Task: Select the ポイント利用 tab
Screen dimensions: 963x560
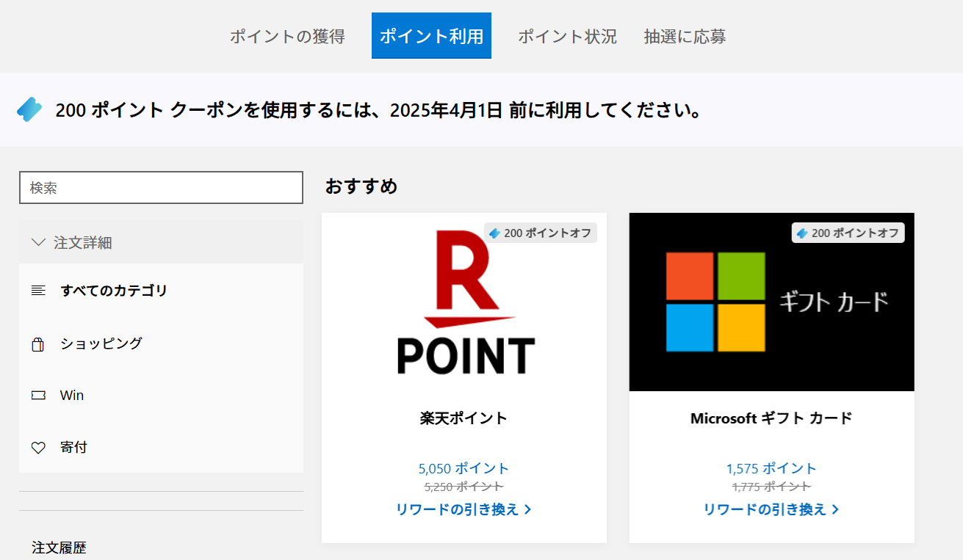Action: coord(431,36)
